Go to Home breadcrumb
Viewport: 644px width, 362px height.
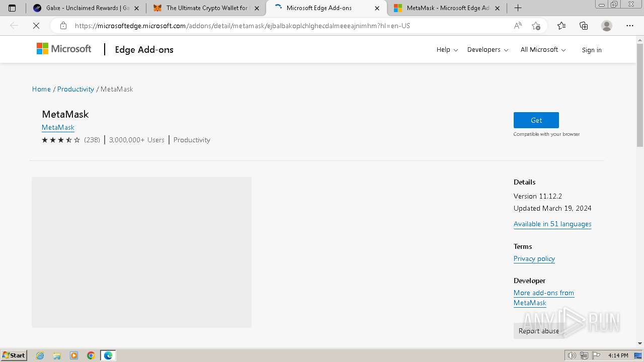41,89
